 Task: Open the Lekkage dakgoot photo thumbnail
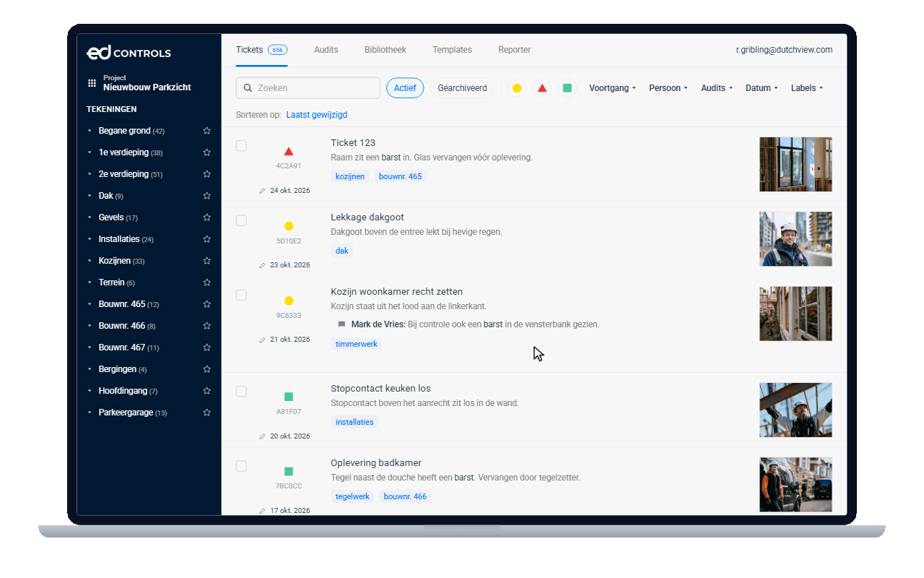click(x=796, y=238)
